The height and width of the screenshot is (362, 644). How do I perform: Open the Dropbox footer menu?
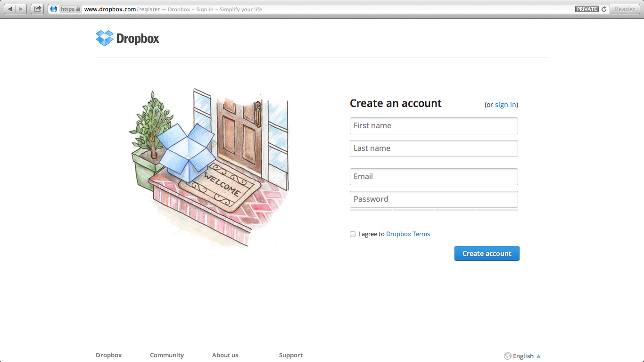pos(109,355)
